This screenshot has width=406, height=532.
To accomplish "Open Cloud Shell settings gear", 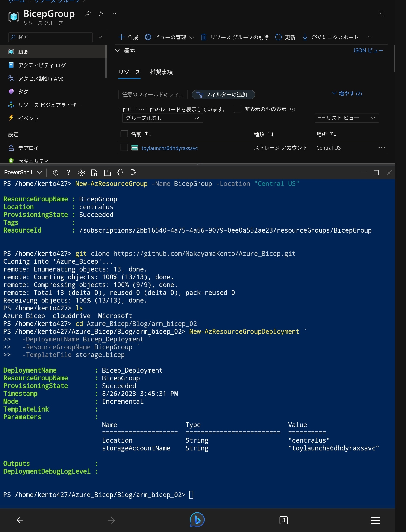I will tap(82, 172).
